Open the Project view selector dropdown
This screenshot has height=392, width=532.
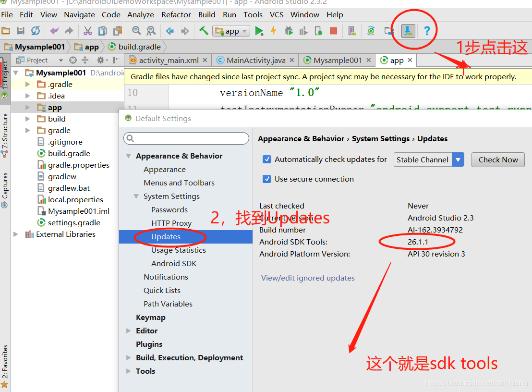click(40, 60)
